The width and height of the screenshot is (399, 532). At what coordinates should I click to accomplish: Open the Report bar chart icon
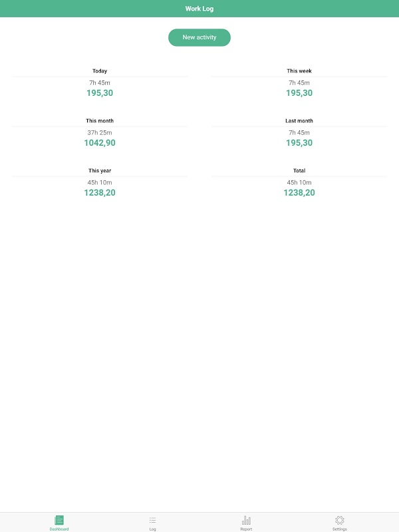pyautogui.click(x=246, y=520)
